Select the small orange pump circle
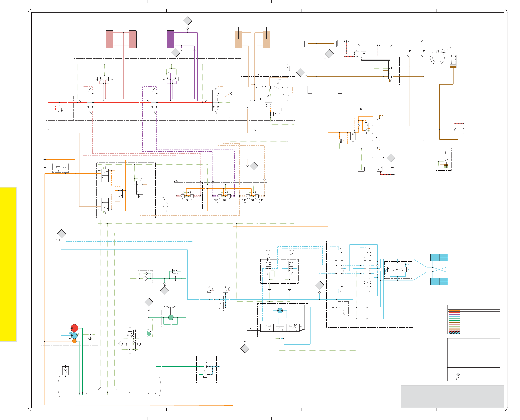 coord(74,341)
